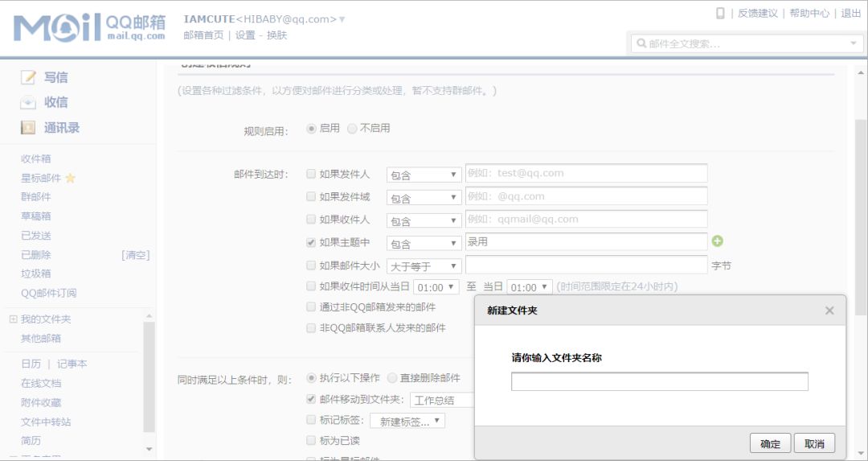Screen dimensions: 868x461
Task: Uncheck the 如果主题中 checkbox
Action: [x=311, y=242]
